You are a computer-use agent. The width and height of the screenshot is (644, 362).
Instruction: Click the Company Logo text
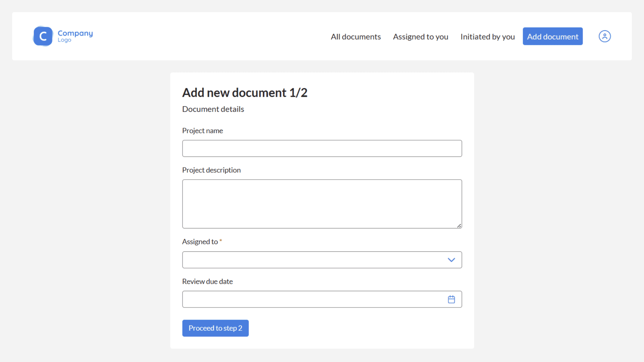click(75, 36)
